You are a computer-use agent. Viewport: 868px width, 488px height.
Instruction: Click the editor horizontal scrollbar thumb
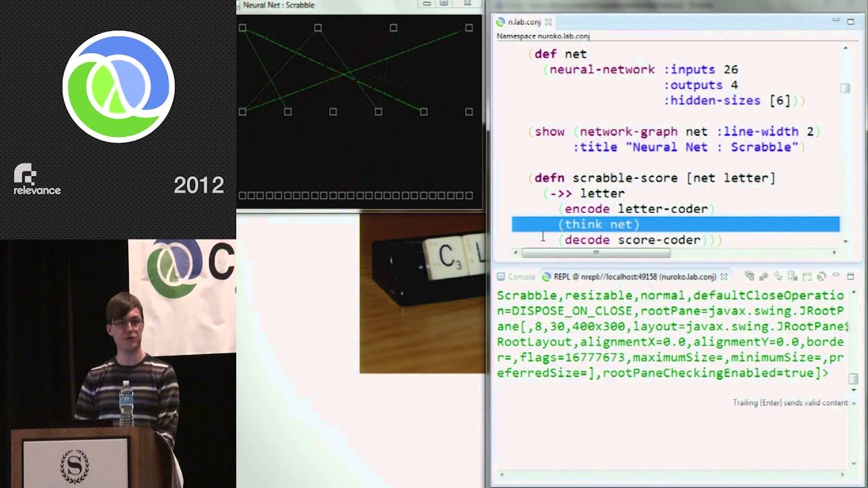[595, 253]
